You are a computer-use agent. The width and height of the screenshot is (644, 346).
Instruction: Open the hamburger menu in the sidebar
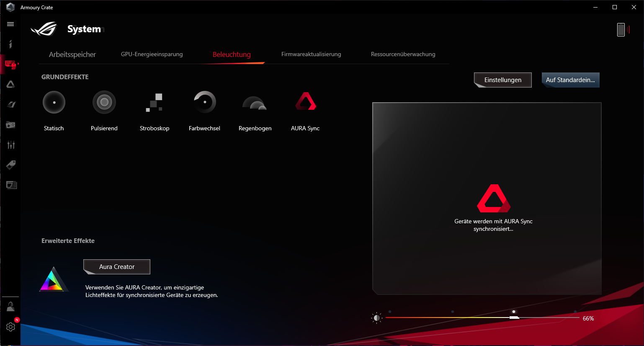[x=10, y=24]
